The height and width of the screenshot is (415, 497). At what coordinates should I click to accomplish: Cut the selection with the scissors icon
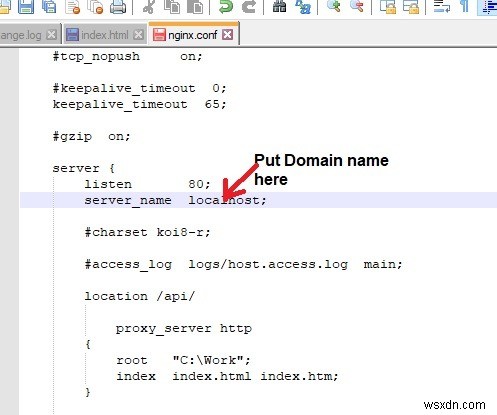tap(149, 6)
